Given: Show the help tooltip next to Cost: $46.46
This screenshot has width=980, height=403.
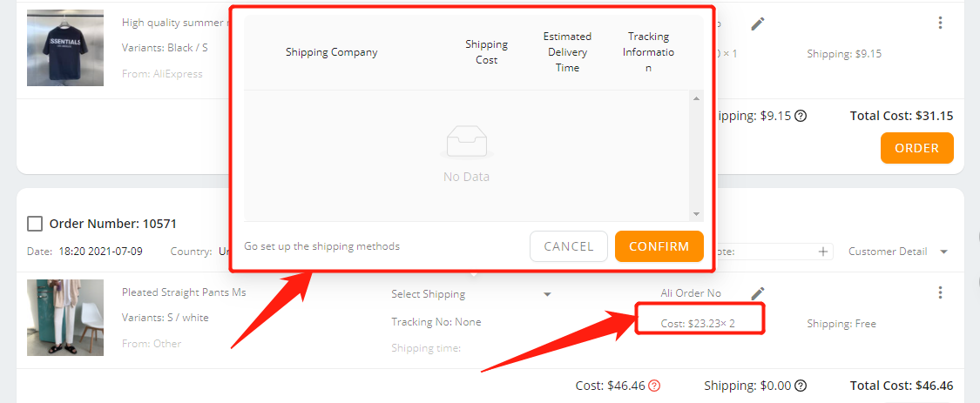Looking at the screenshot, I should pyautogui.click(x=654, y=386).
